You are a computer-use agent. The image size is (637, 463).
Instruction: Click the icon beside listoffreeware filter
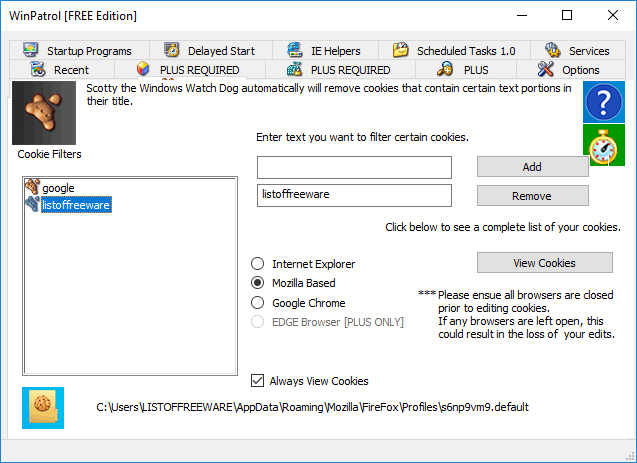click(x=32, y=204)
